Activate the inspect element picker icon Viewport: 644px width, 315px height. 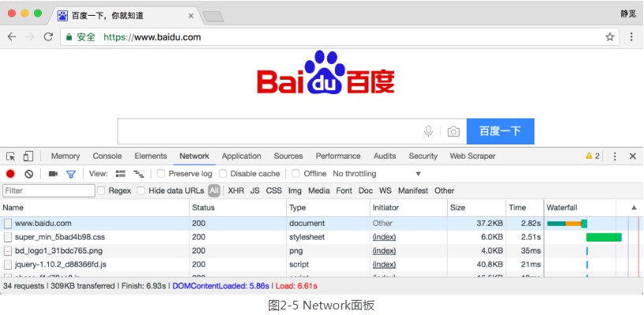click(x=11, y=156)
